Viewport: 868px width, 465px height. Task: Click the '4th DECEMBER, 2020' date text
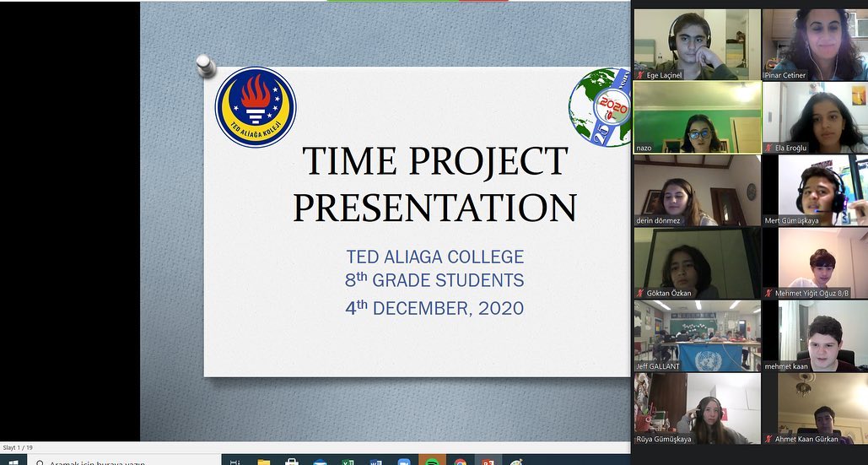click(434, 308)
